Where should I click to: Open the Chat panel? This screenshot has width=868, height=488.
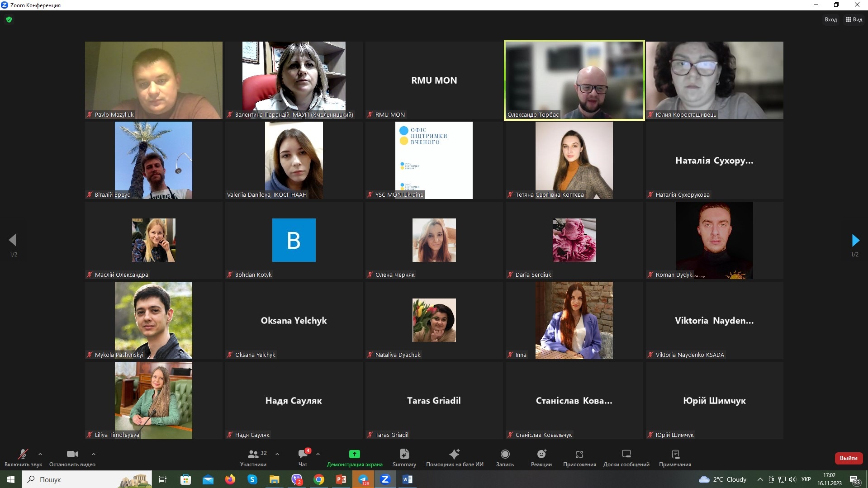point(303,454)
